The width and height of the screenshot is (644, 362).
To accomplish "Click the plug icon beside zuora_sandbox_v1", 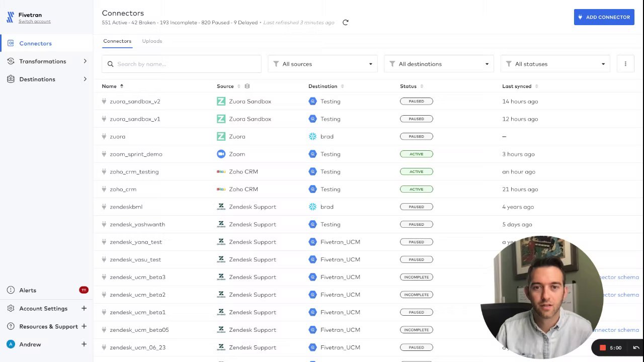I will click(104, 119).
